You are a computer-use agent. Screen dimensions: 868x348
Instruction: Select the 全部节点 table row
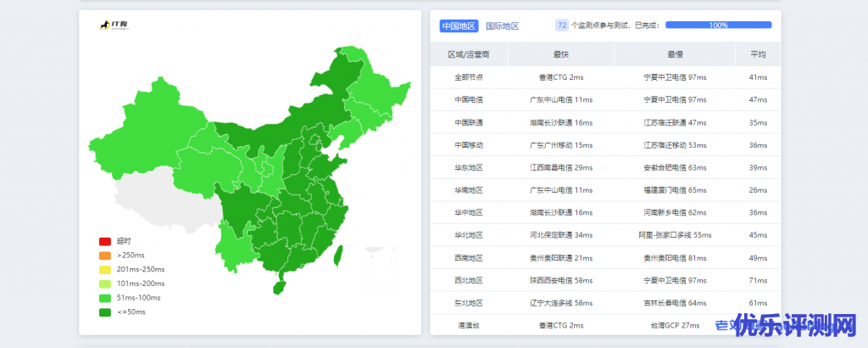coord(469,77)
